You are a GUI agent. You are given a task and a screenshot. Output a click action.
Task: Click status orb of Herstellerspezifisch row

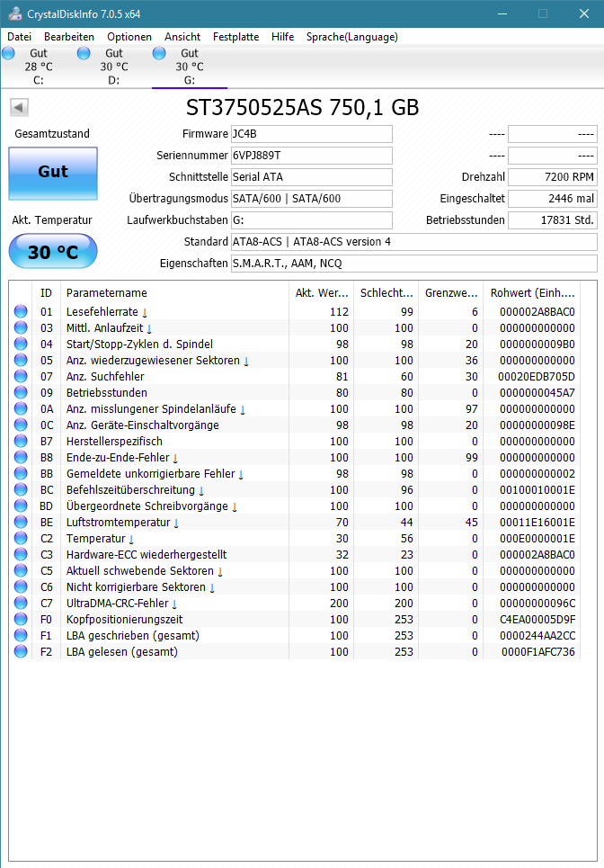tap(21, 442)
